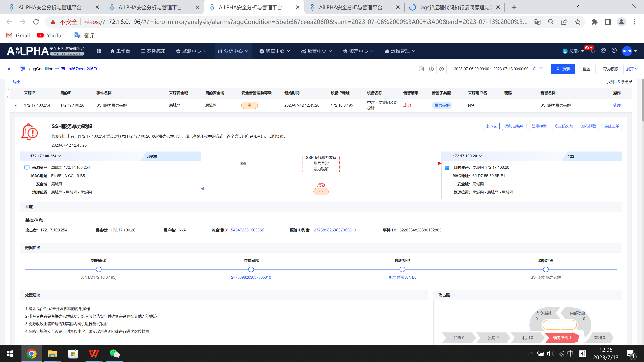Image resolution: width=644 pixels, height=362 pixels.
Task: Open flow session ID 545472381603556 link
Action: 247,230
